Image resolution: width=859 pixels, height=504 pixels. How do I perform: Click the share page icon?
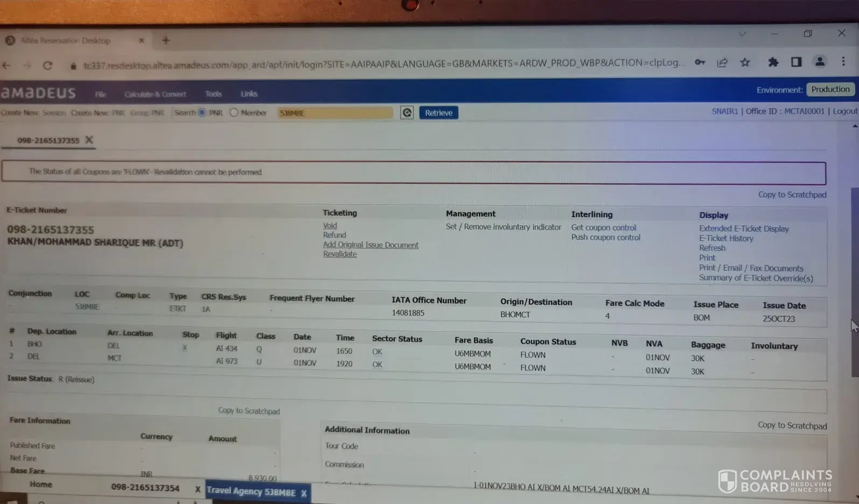(x=722, y=62)
